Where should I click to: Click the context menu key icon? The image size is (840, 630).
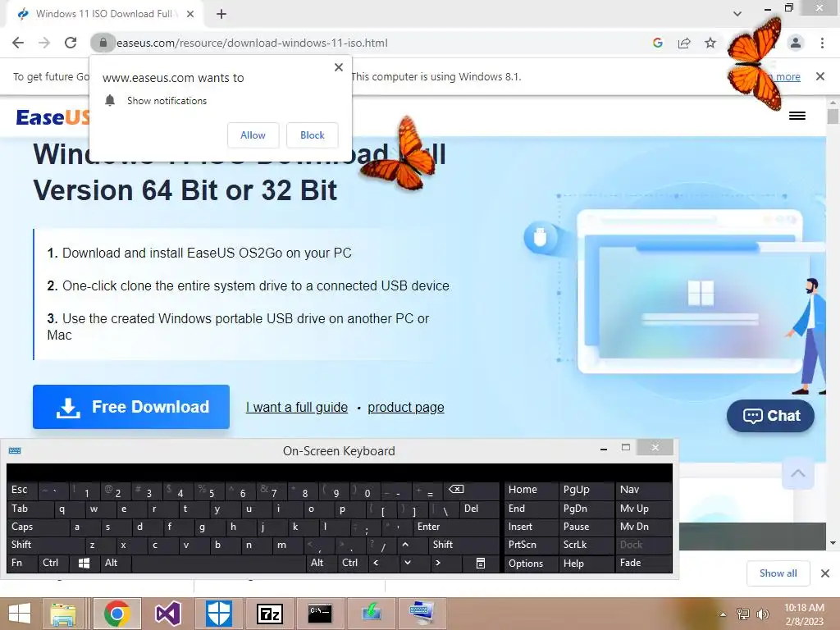481,563
